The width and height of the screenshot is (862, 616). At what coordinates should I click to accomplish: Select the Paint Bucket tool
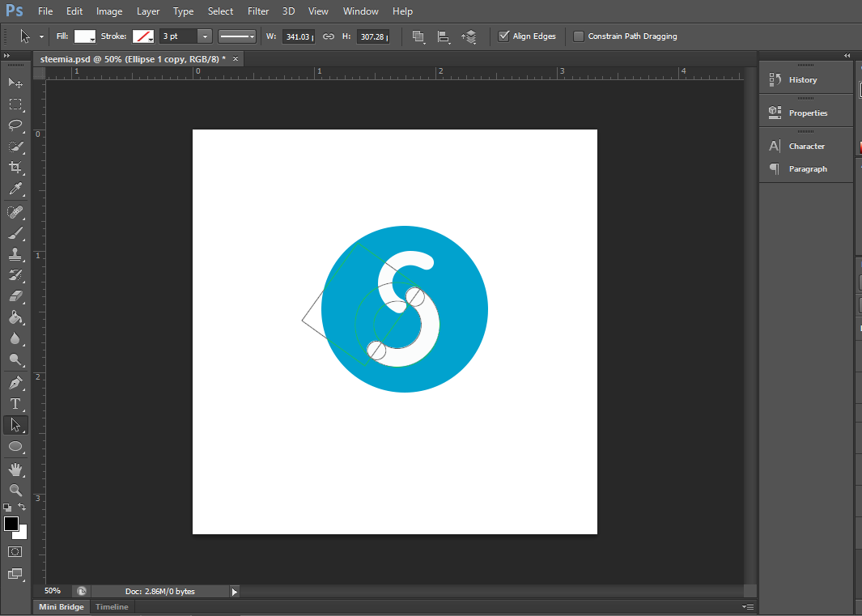click(15, 317)
